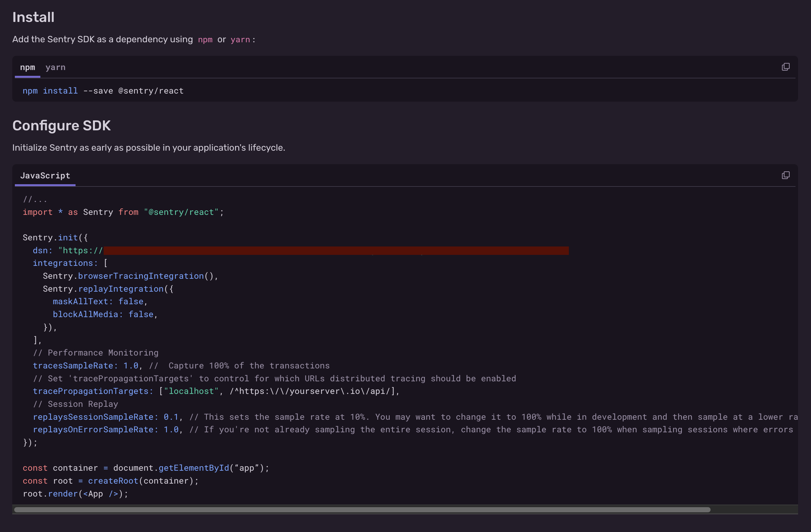Click the root.render(<App />) line
This screenshot has height=532, width=811.
(x=75, y=494)
